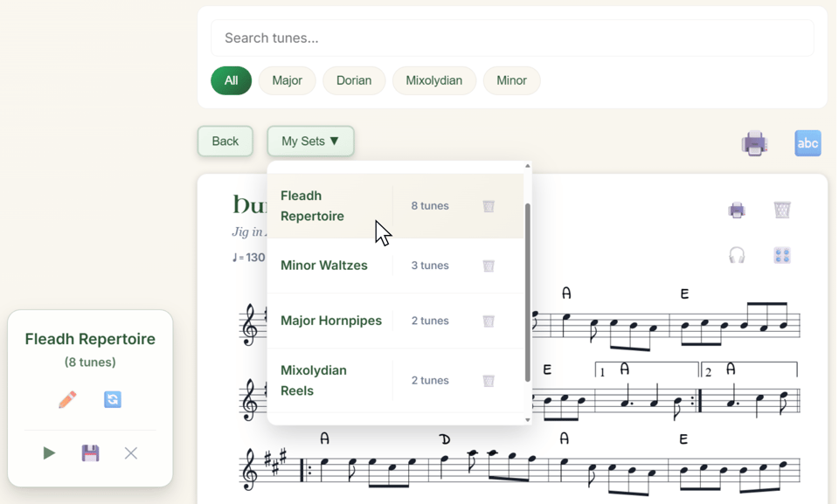This screenshot has height=504, width=839.
Task: Save the set with the floppy disk icon
Action: tap(90, 453)
